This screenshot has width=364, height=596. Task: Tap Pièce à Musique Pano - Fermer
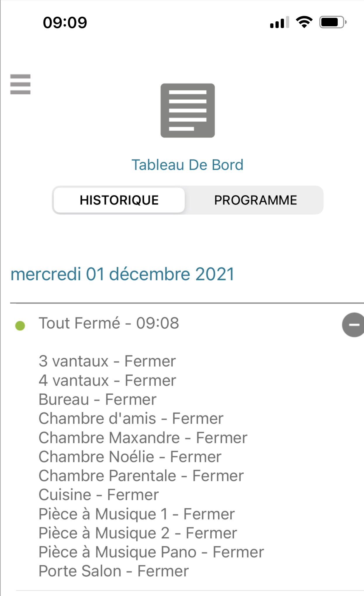(151, 552)
